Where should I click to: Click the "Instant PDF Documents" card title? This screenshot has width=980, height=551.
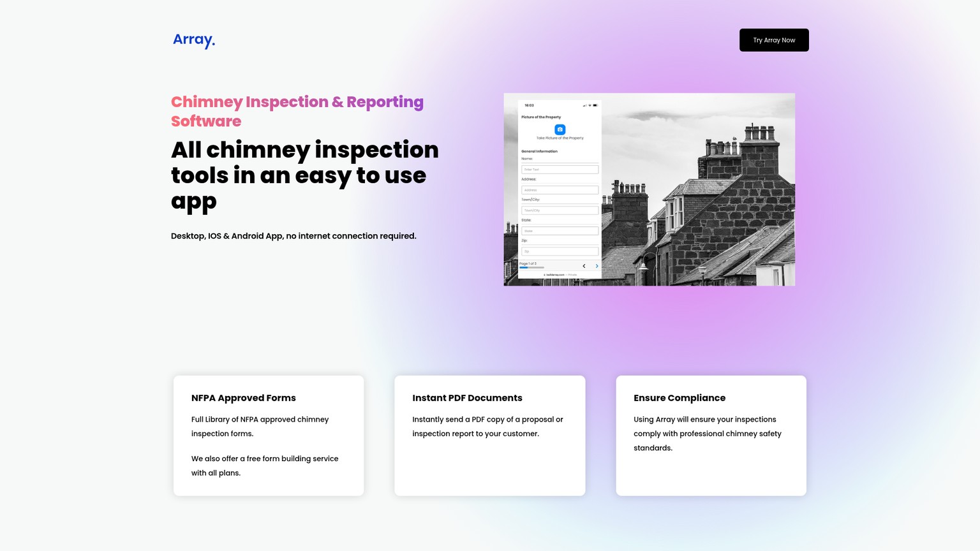(467, 398)
